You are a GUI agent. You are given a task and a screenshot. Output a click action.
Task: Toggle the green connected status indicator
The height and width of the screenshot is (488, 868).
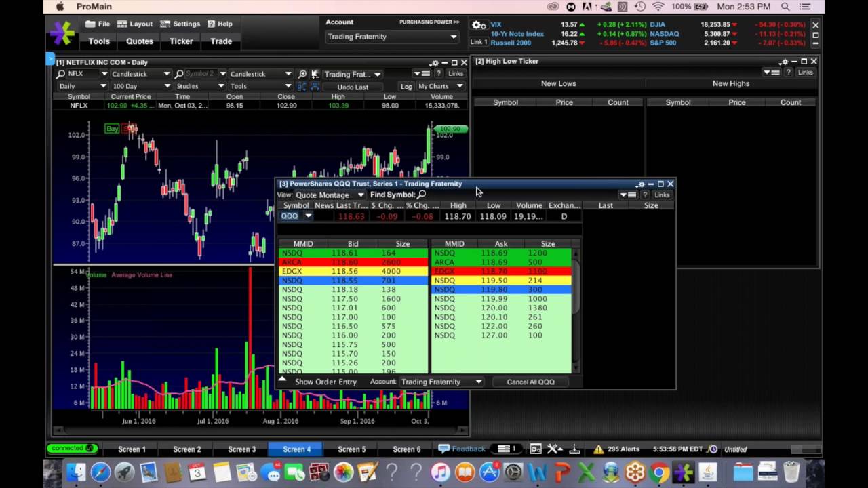[72, 449]
